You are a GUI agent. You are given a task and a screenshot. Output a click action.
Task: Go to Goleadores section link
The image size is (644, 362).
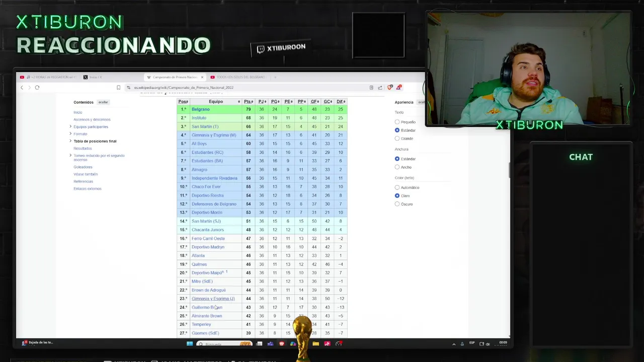(83, 167)
